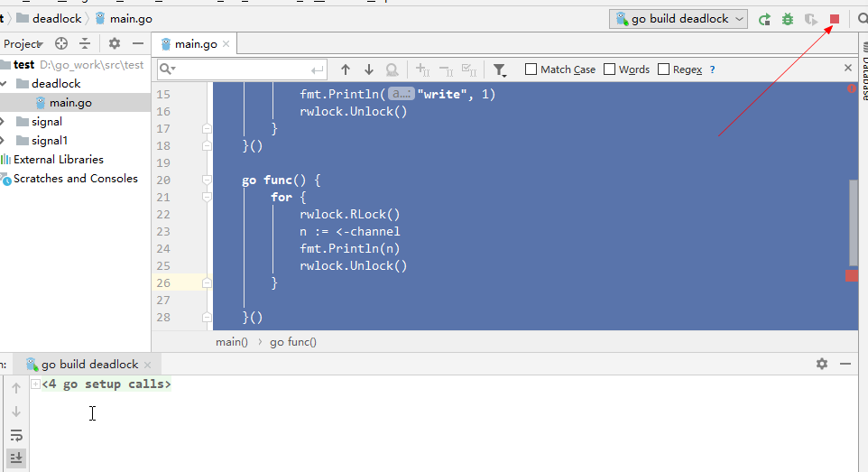
Task: Run with coverage icon in toolbar
Action: click(811, 19)
